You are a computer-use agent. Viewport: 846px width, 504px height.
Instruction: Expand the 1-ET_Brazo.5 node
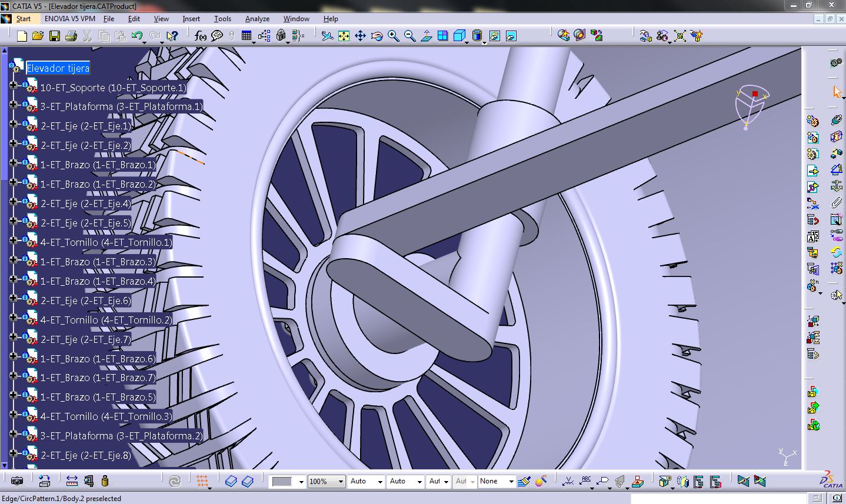(13, 395)
